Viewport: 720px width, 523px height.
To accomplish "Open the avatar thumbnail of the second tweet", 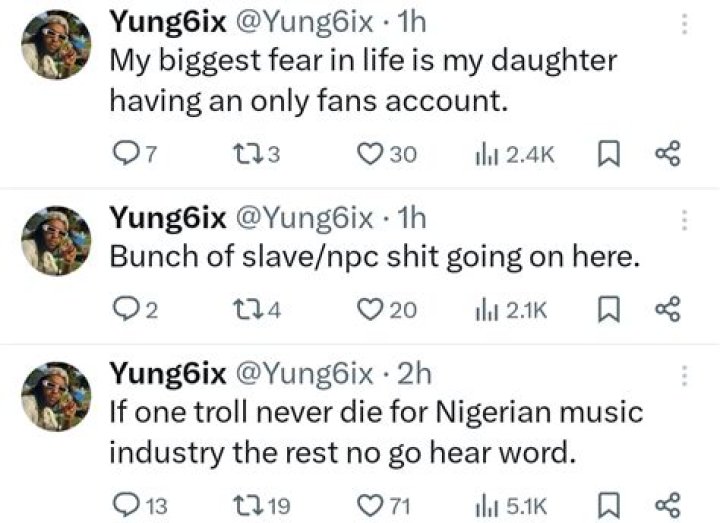I will click(56, 242).
